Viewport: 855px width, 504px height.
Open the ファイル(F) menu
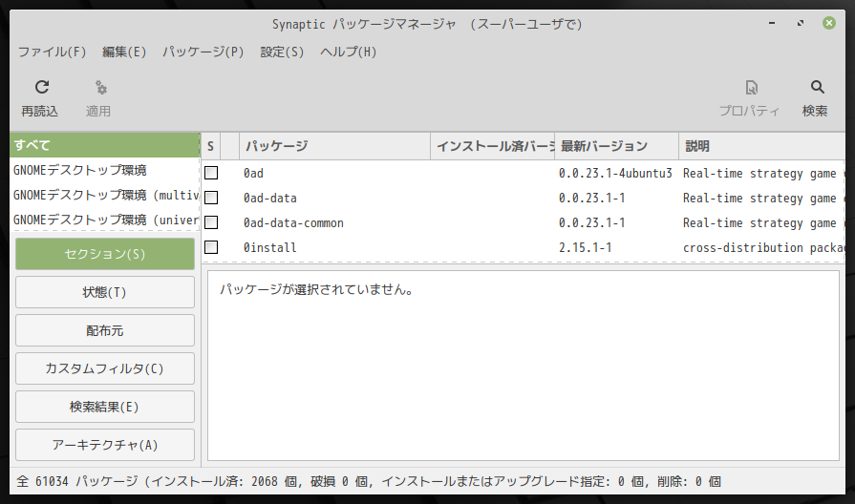(x=53, y=52)
